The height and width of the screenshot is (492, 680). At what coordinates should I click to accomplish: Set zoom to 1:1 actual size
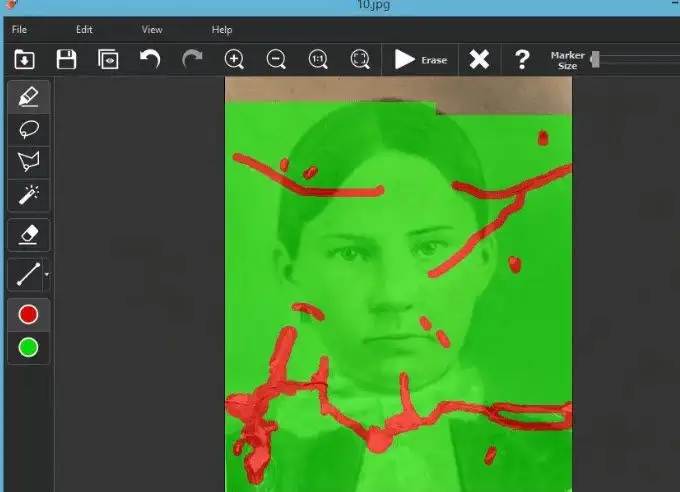tap(318, 59)
